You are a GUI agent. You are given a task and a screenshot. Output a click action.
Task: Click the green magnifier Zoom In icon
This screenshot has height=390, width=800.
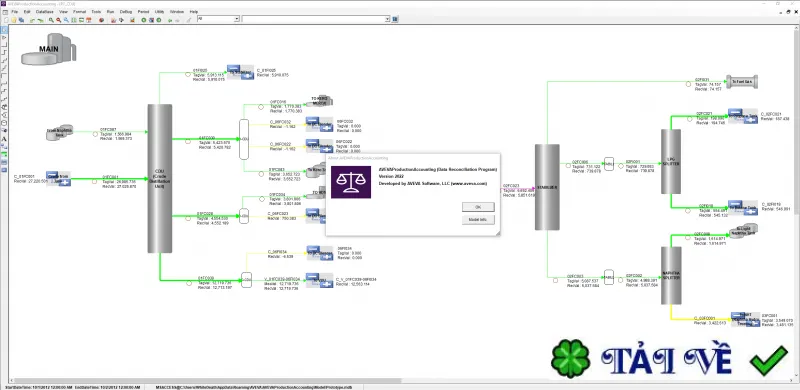pyautogui.click(x=51, y=20)
